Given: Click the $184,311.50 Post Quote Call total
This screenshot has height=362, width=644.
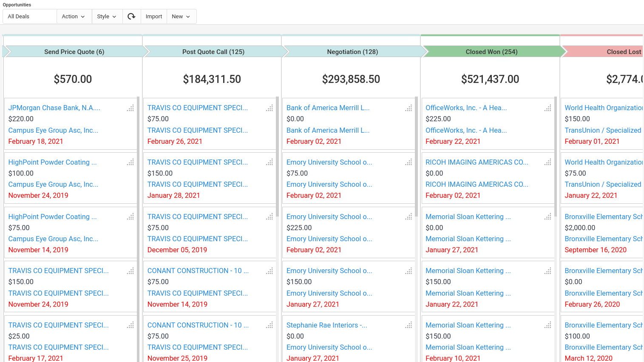Looking at the screenshot, I should pos(212,79).
